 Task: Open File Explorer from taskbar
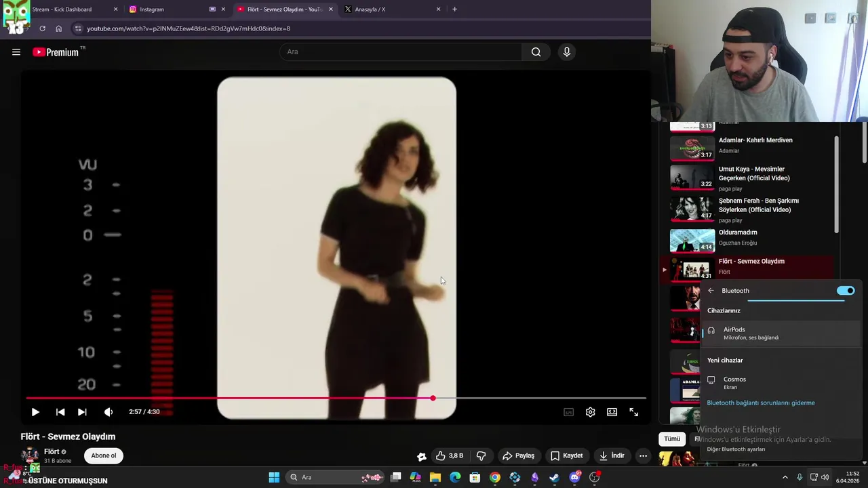(435, 477)
